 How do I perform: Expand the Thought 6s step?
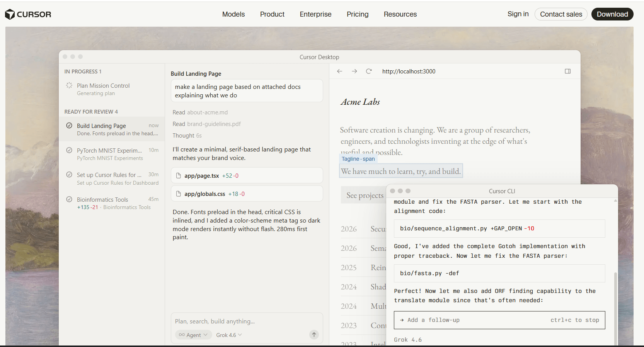pos(187,136)
